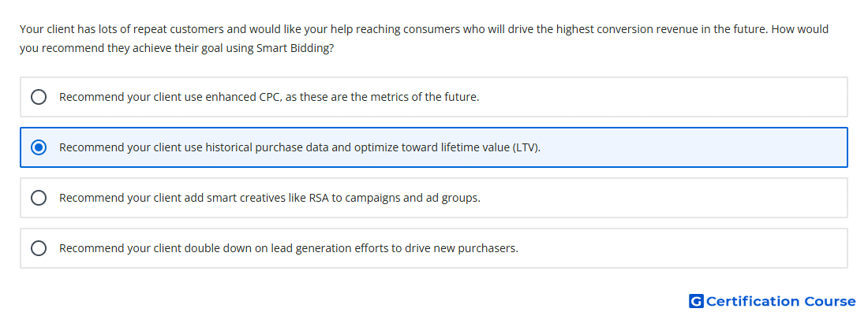Click the selected lifetime value radio button
Image resolution: width=868 pixels, height=316 pixels.
39,147
